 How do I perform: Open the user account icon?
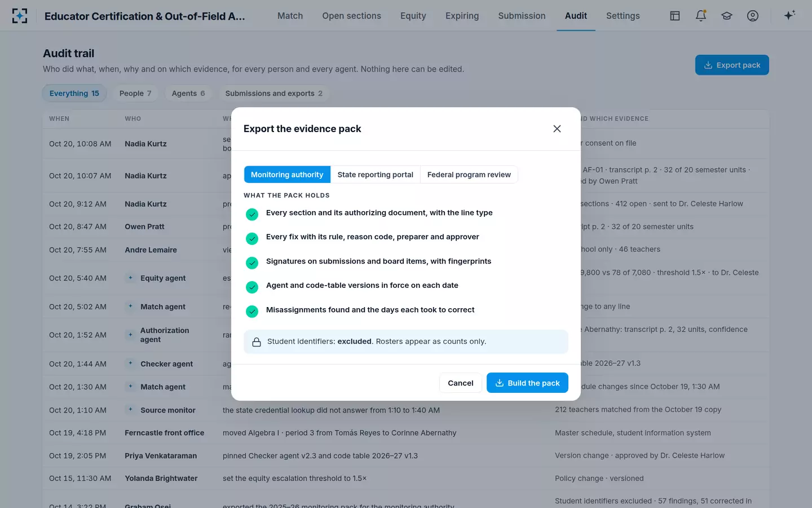coord(753,16)
